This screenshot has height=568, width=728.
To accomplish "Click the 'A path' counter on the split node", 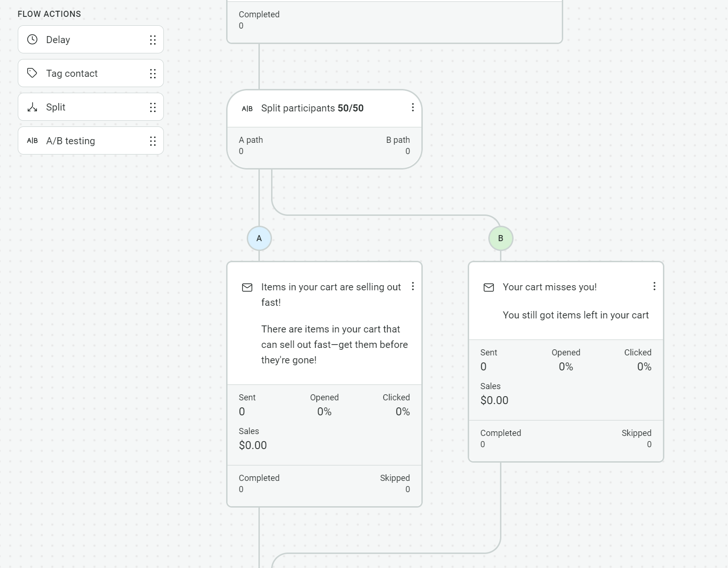I will tap(251, 145).
